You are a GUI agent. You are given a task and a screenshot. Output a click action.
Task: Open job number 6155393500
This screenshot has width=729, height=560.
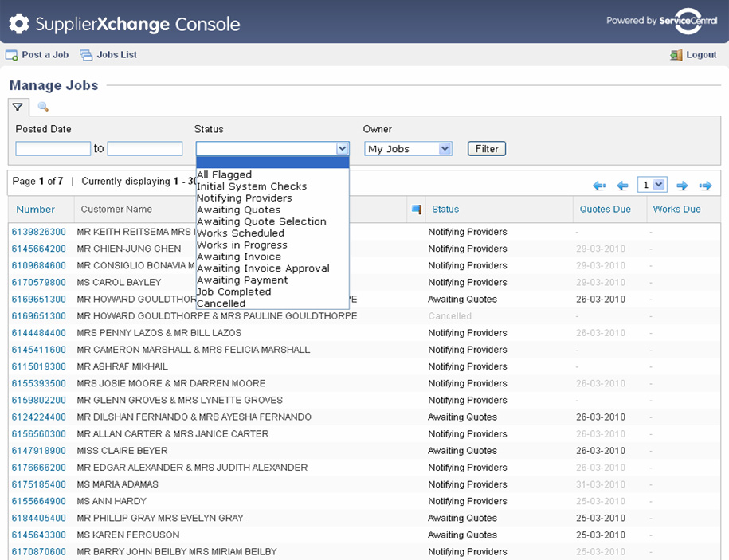click(38, 383)
